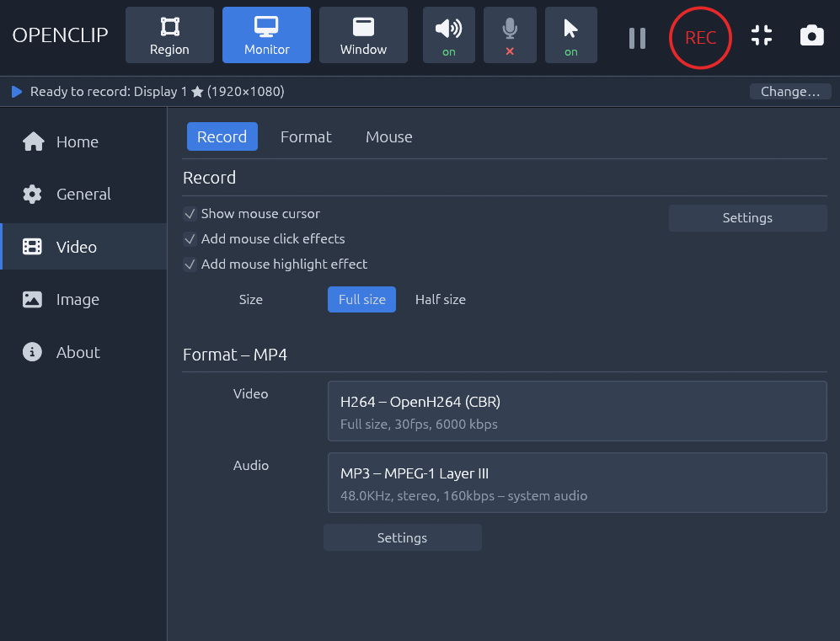This screenshot has width=840, height=641.
Task: Click the compact mode shrink icon
Action: coord(762,36)
